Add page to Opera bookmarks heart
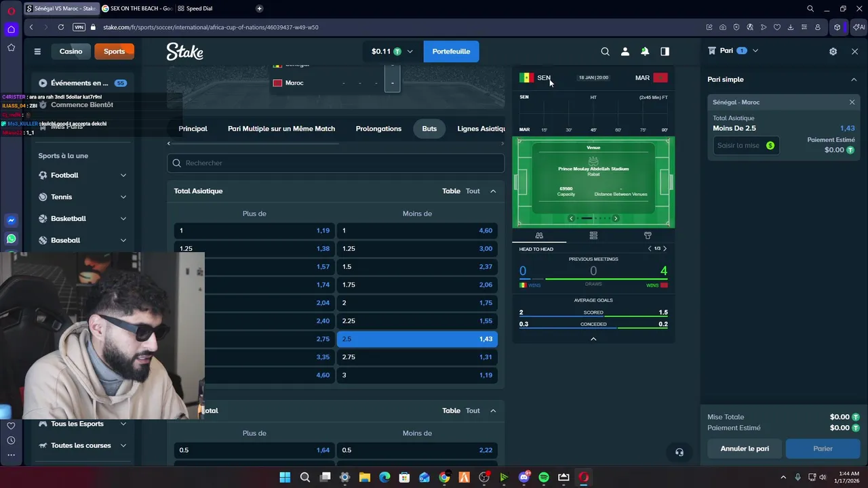The image size is (868, 488). pos(777,27)
